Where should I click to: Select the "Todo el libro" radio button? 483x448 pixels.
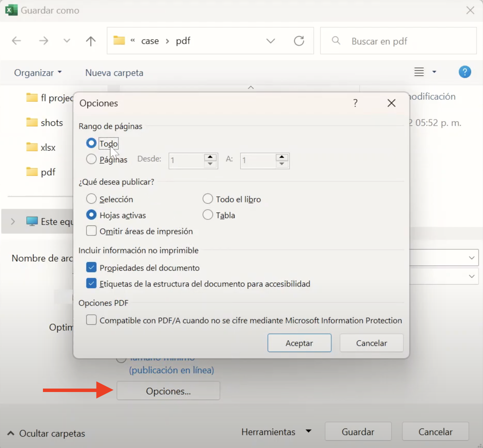[208, 199]
